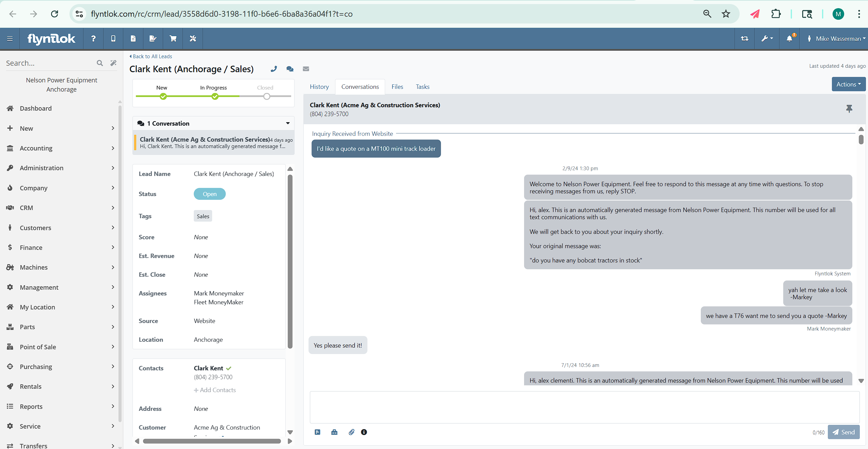This screenshot has width=868, height=449.
Task: Go back to All Leads
Action: click(151, 57)
